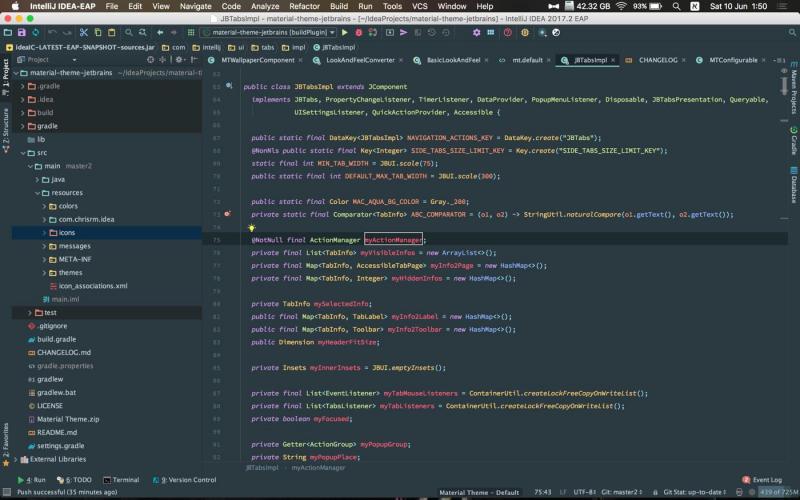This screenshot has height=500, width=800.
Task: Click the Project panel settings gear icon
Action: click(x=179, y=60)
